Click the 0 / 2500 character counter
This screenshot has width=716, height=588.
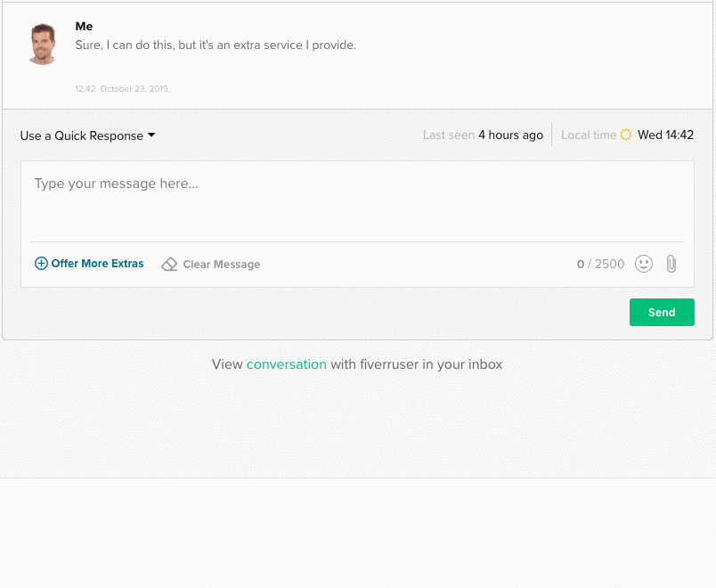(x=600, y=265)
